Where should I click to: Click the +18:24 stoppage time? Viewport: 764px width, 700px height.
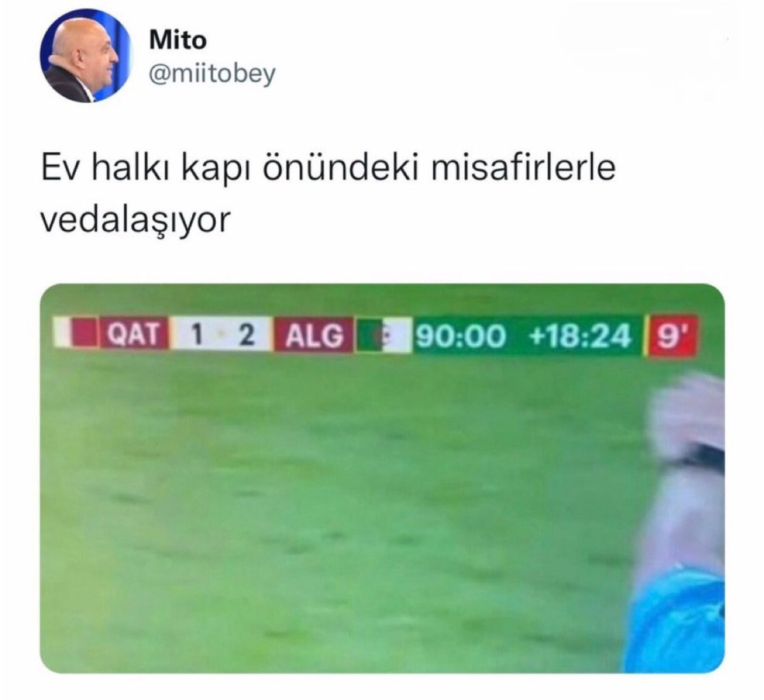click(579, 336)
